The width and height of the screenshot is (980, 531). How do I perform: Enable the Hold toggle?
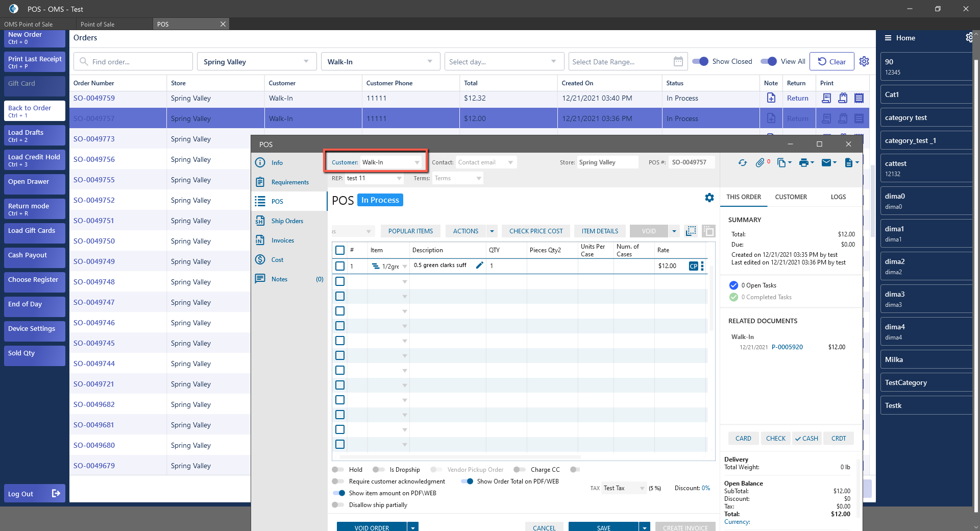(338, 470)
